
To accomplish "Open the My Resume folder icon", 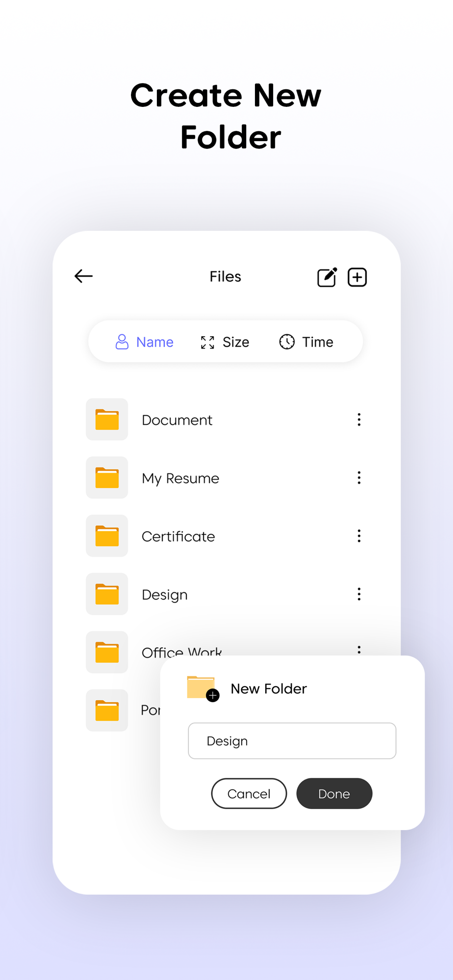I will tap(107, 478).
